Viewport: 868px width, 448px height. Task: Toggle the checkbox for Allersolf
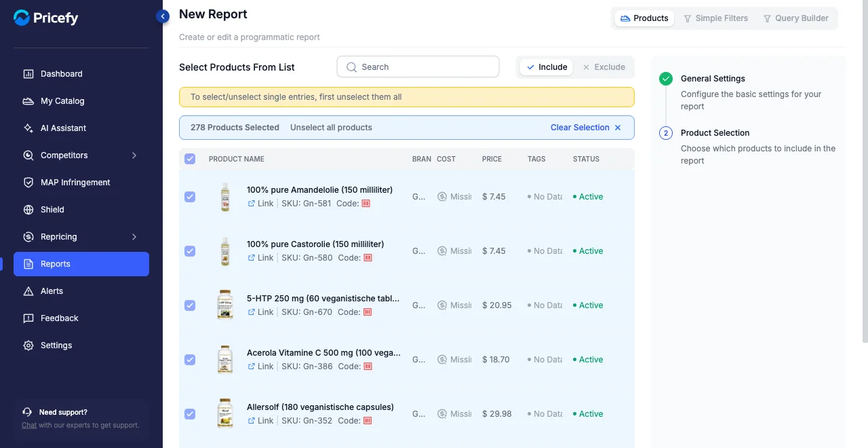pyautogui.click(x=190, y=414)
